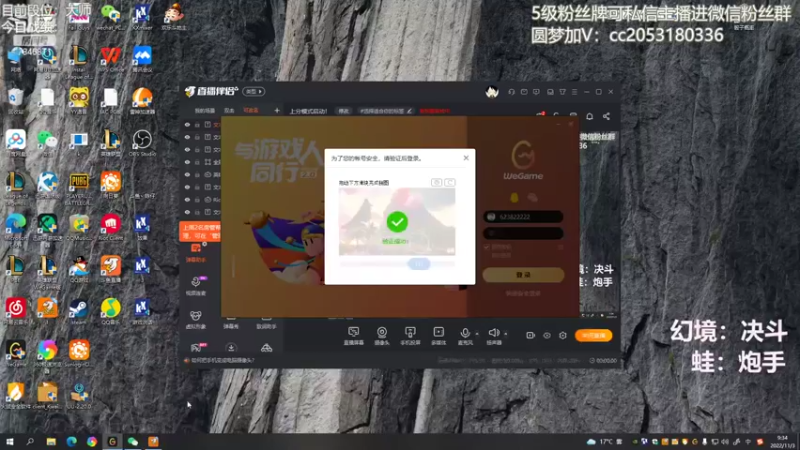Lock the first source layer
The height and width of the screenshot is (450, 800).
coord(197,124)
